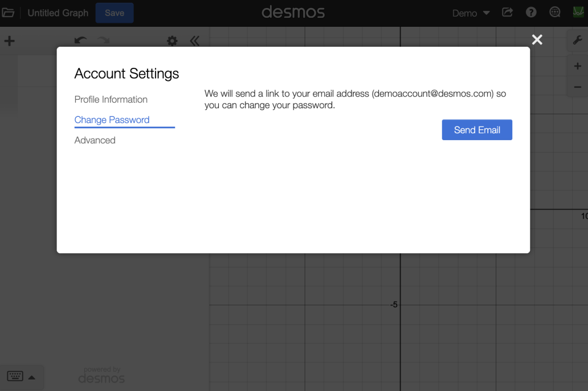Open the help question mark icon
This screenshot has height=391, width=588.
click(531, 13)
